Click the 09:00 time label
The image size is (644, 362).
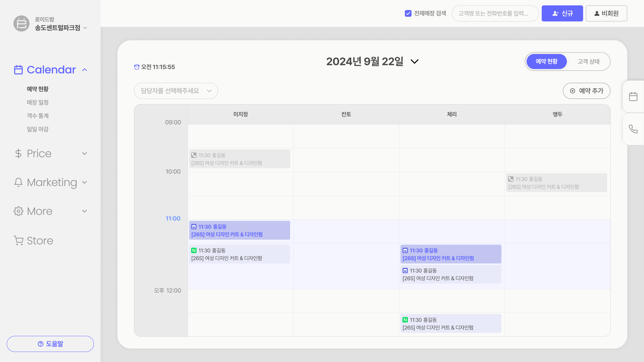(x=173, y=122)
